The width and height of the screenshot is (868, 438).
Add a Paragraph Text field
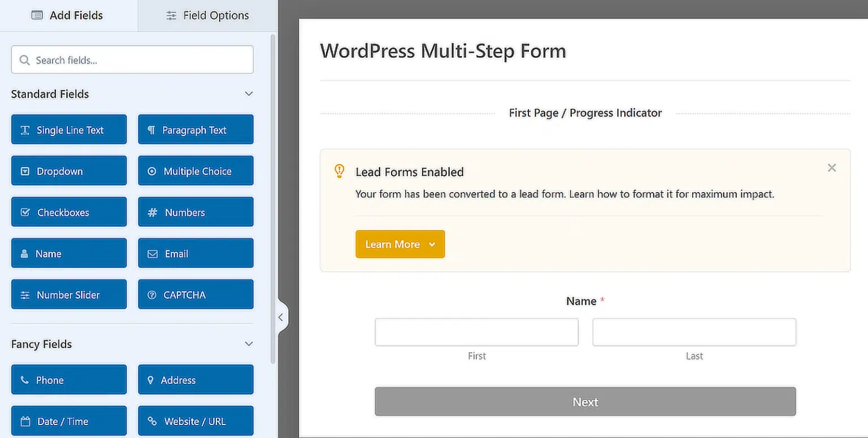tap(196, 129)
